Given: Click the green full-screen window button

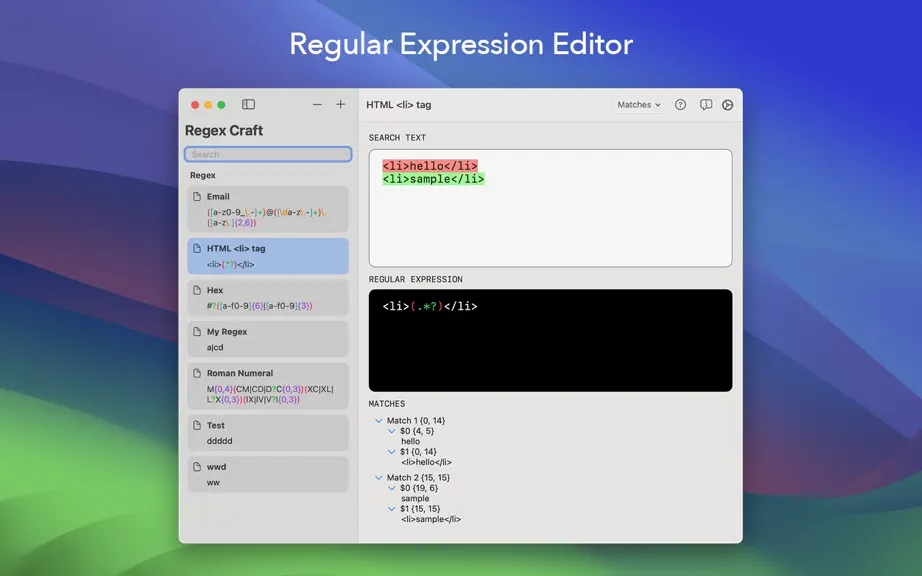Looking at the screenshot, I should click(221, 105).
